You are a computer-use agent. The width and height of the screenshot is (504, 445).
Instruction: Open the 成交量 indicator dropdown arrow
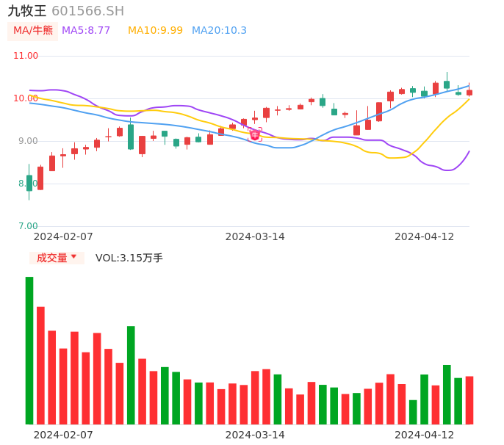click(73, 257)
